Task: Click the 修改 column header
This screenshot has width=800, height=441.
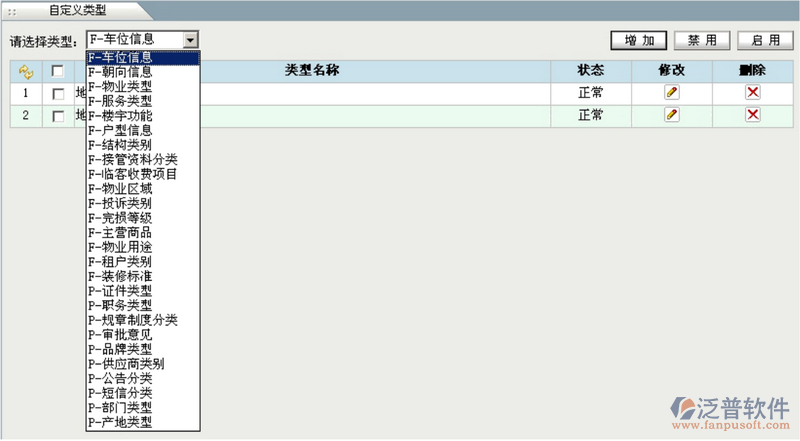Action: [x=671, y=70]
